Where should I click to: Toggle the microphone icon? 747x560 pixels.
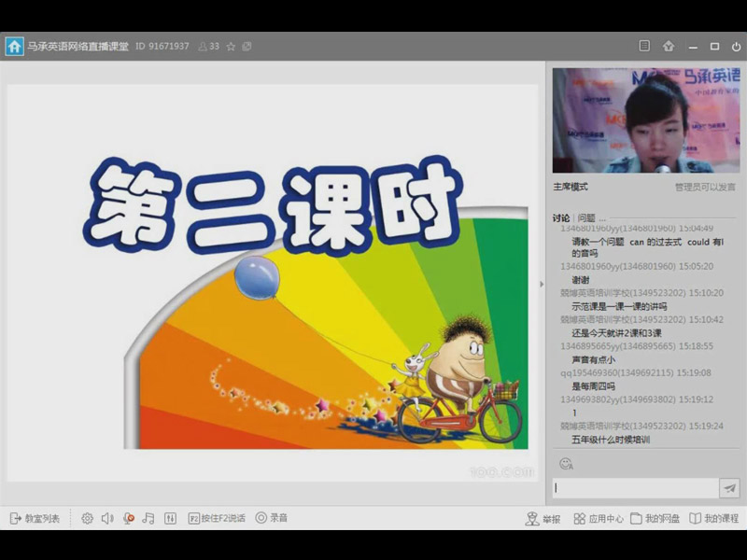click(129, 518)
